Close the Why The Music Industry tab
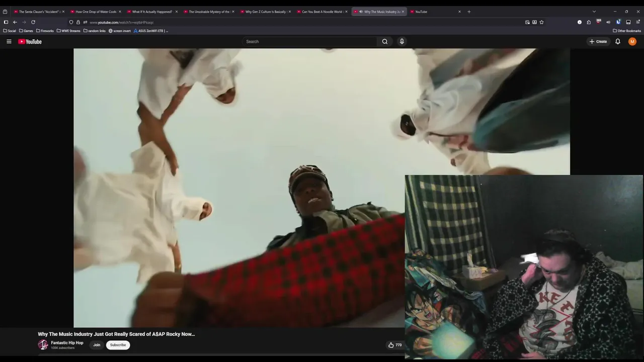The image size is (644, 362). click(403, 12)
